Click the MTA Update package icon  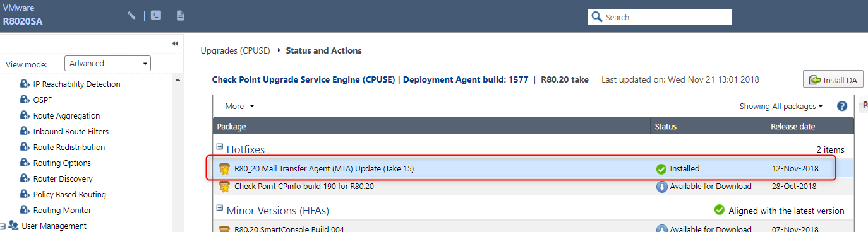click(224, 169)
